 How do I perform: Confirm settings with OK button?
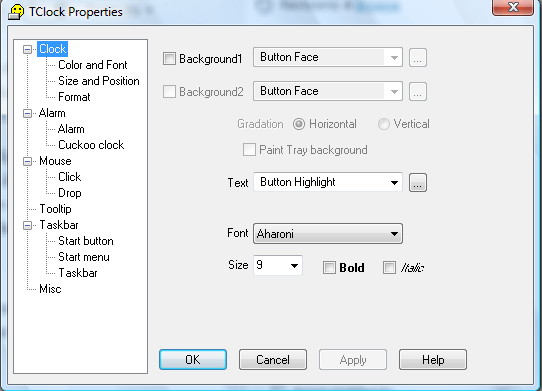click(193, 360)
